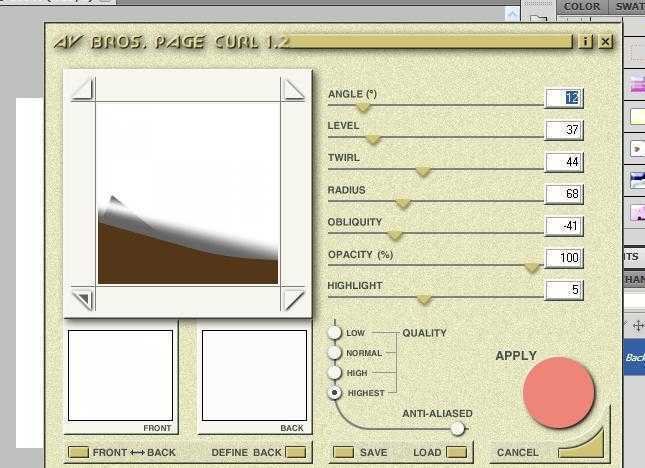The height and width of the screenshot is (468, 645).
Task: Click the round red Apply button
Action: (559, 393)
